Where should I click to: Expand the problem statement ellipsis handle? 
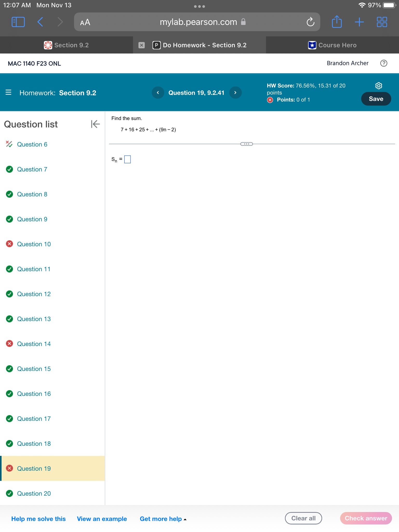[x=247, y=144]
